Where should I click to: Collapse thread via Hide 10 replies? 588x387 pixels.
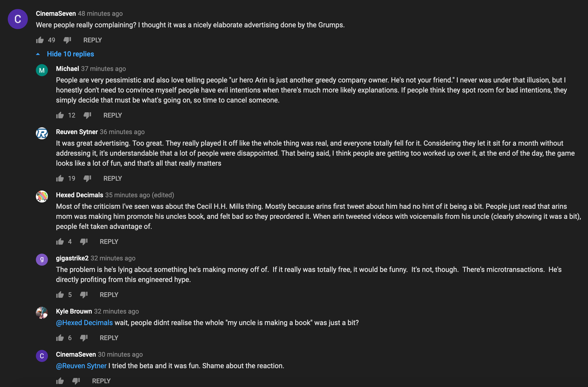pos(70,54)
